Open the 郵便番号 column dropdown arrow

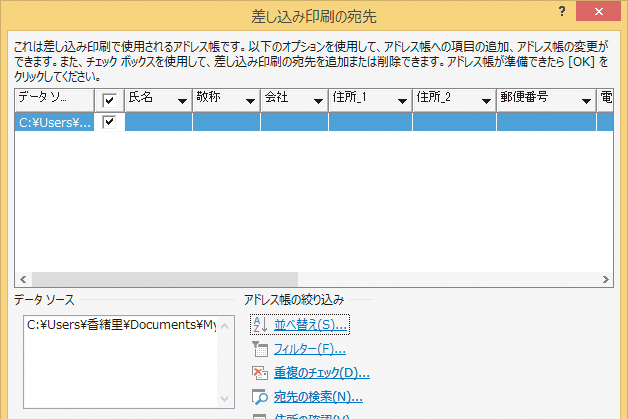point(586,101)
